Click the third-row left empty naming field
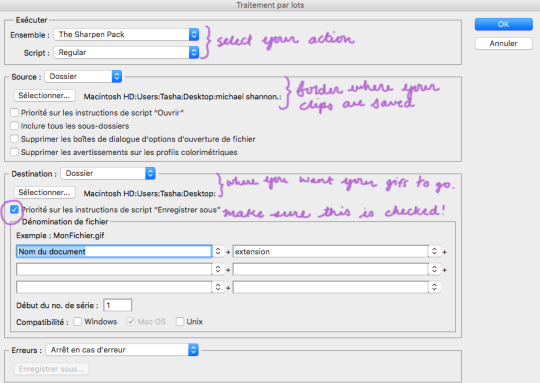This screenshot has width=540, height=383. pyautogui.click(x=114, y=287)
